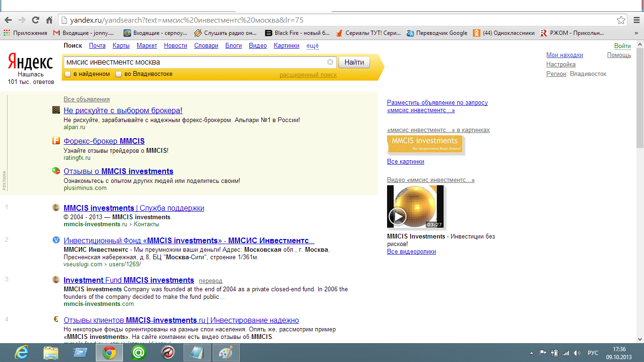Open Investment Fund MMCIS investments result
Image resolution: width=644 pixels, height=362 pixels.
pyautogui.click(x=129, y=280)
